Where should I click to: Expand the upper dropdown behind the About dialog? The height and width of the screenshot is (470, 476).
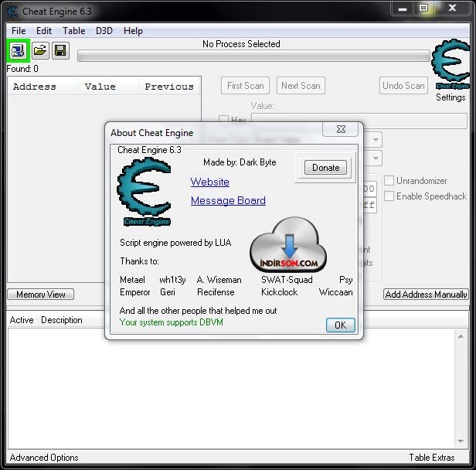coord(376,140)
